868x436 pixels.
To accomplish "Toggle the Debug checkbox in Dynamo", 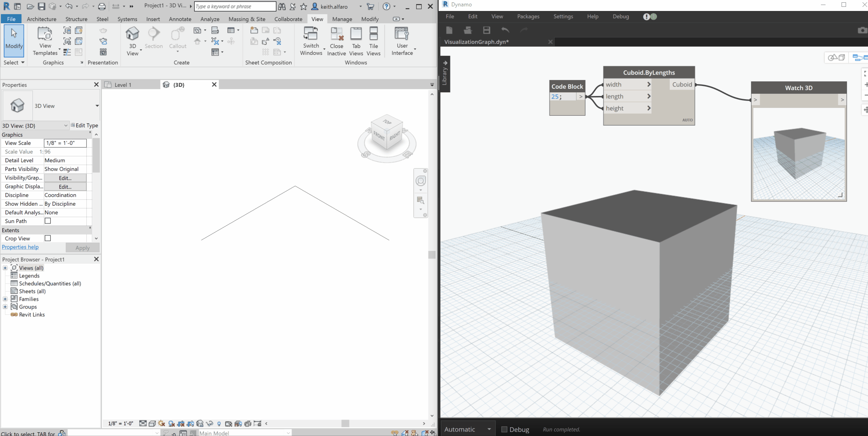I will pos(504,429).
